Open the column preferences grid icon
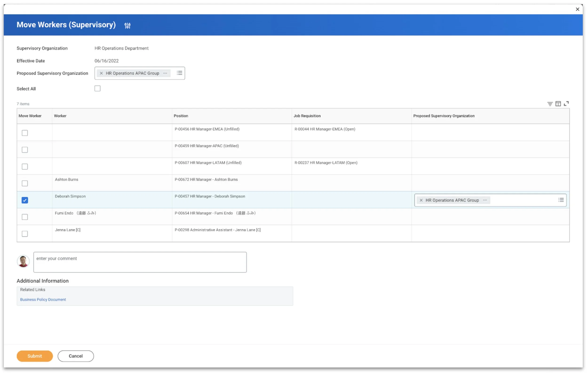Viewport: 588px width, 374px height. click(558, 104)
